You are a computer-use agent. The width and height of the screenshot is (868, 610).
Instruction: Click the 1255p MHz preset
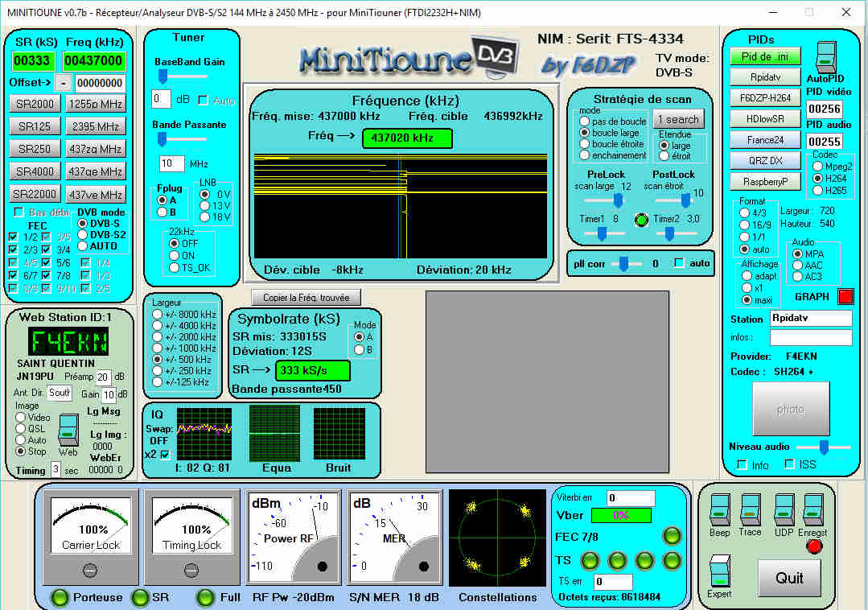click(x=96, y=104)
